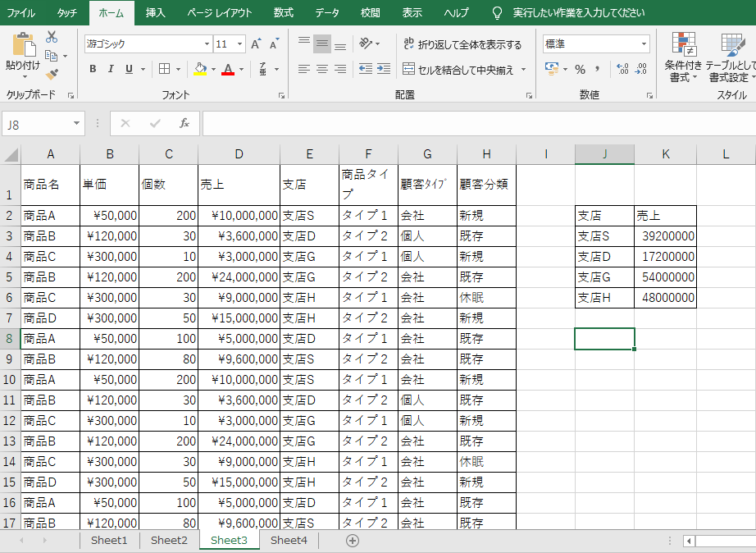Toggle align text left
This screenshot has height=553, width=756.
coord(303,69)
